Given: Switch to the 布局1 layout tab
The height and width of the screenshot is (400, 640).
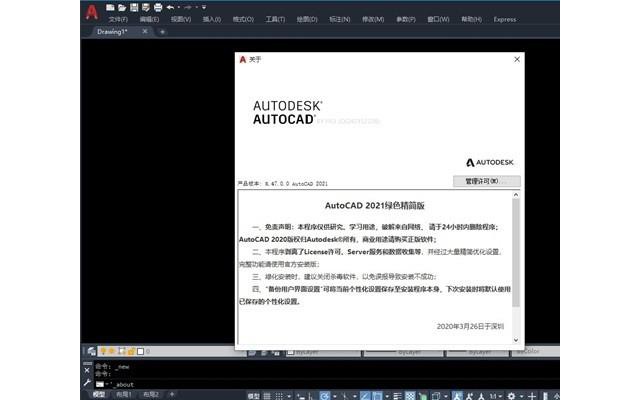Looking at the screenshot, I should point(124,394).
